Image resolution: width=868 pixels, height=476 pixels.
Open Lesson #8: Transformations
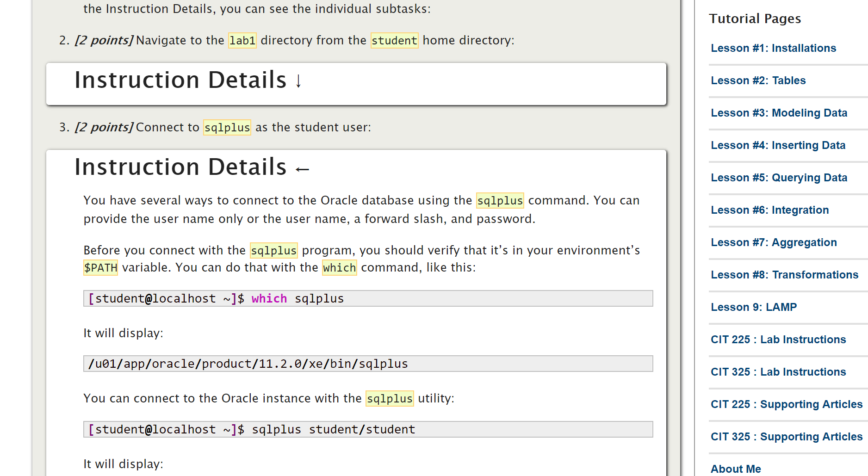tap(784, 274)
